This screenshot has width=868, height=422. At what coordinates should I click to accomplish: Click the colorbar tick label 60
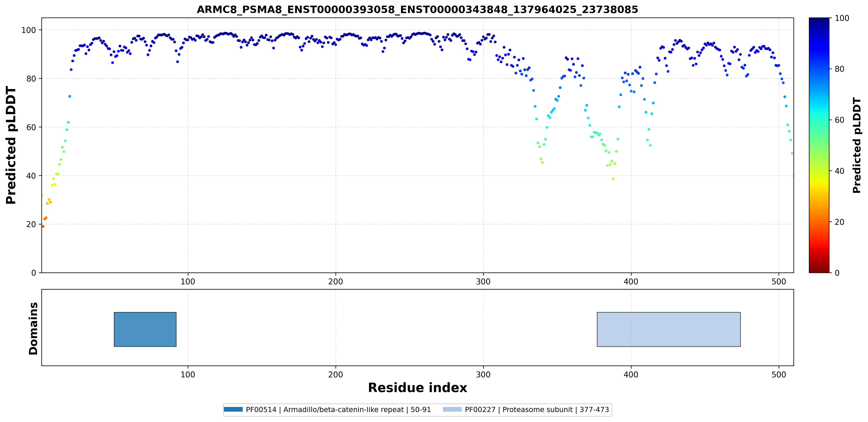(x=839, y=120)
